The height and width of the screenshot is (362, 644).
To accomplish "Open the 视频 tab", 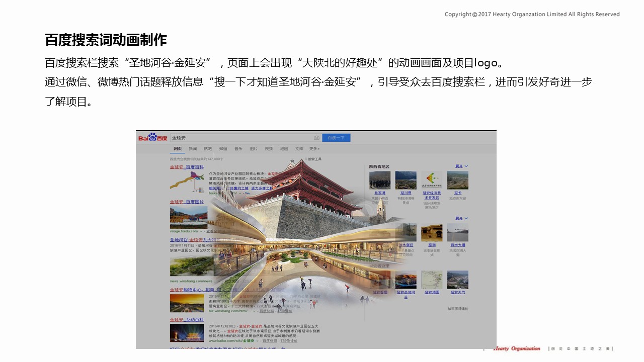I will (269, 149).
